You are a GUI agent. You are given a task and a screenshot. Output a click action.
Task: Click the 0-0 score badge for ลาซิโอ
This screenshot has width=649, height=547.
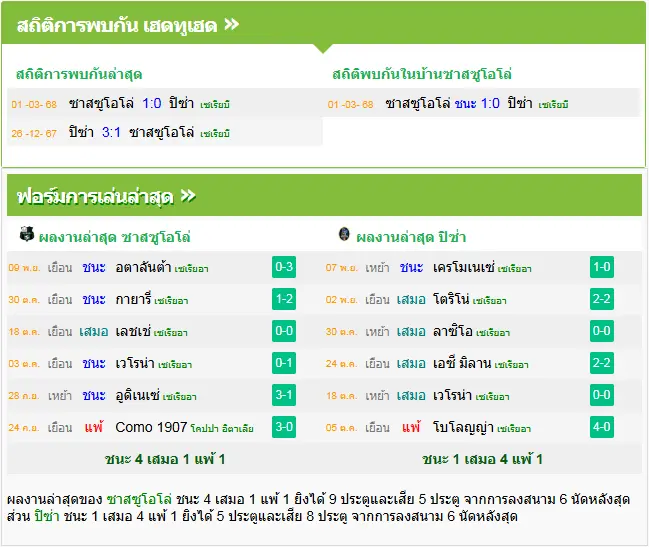pyautogui.click(x=602, y=331)
